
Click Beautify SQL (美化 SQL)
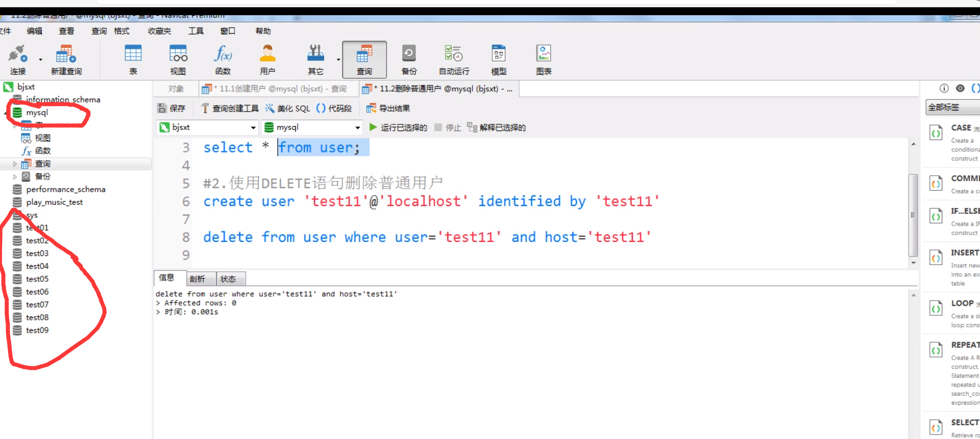click(287, 108)
